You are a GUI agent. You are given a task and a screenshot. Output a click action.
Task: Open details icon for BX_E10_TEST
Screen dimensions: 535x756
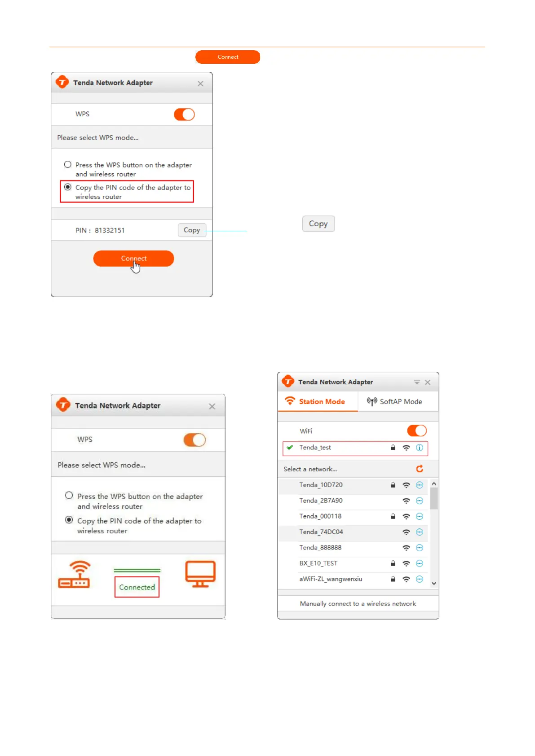pos(420,563)
